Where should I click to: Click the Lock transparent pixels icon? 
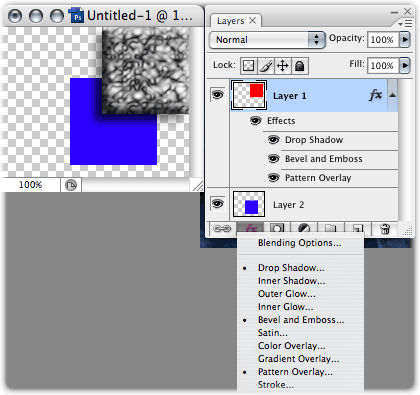point(248,66)
